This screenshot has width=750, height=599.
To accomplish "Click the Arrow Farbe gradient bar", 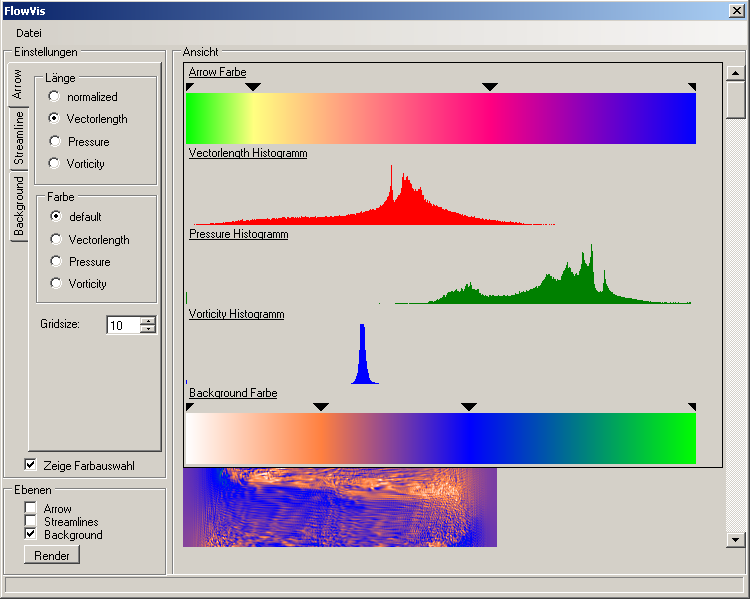I will coord(441,118).
